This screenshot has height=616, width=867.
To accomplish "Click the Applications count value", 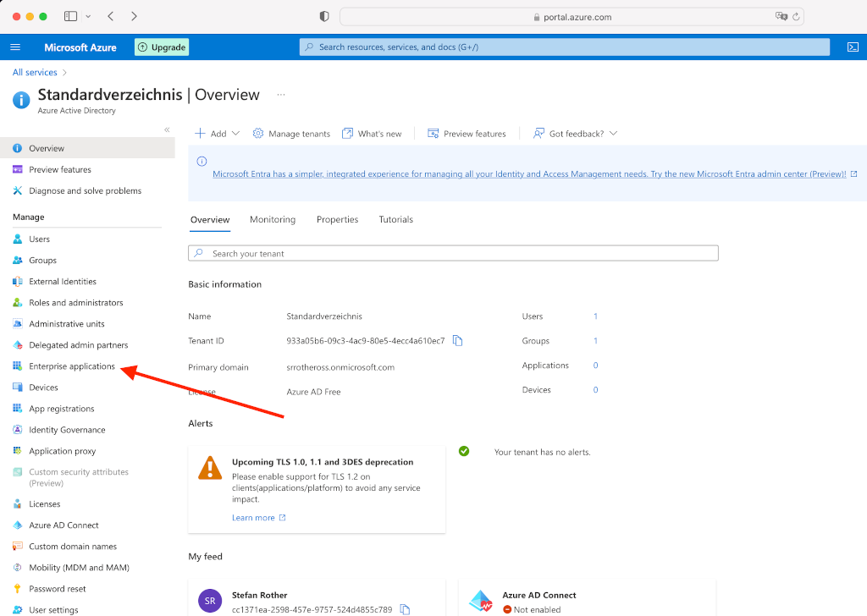I will point(595,366).
